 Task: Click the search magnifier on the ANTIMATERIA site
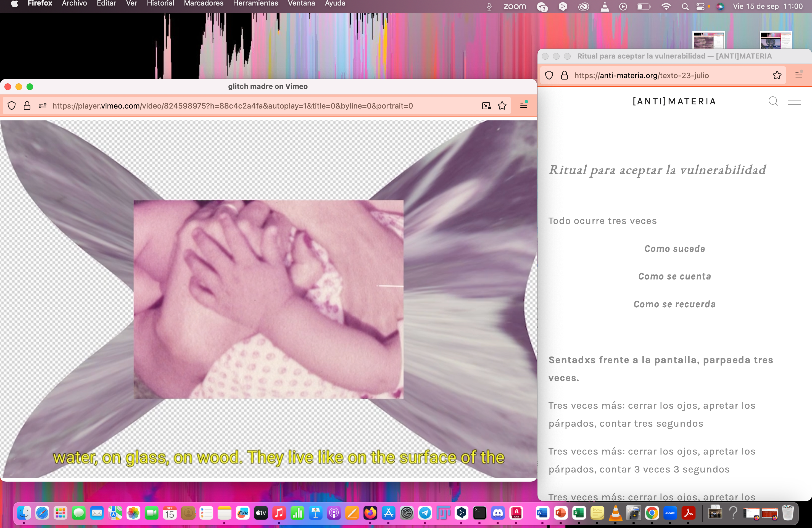773,101
